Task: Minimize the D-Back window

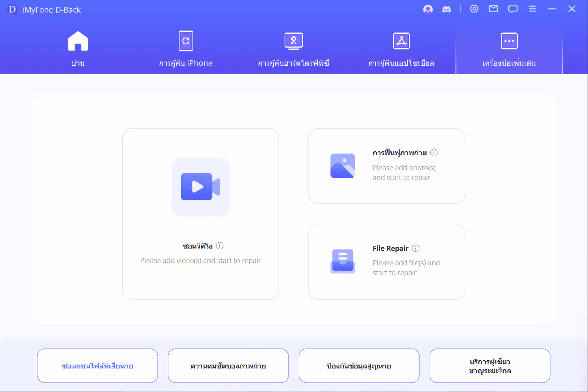Action: click(x=552, y=9)
